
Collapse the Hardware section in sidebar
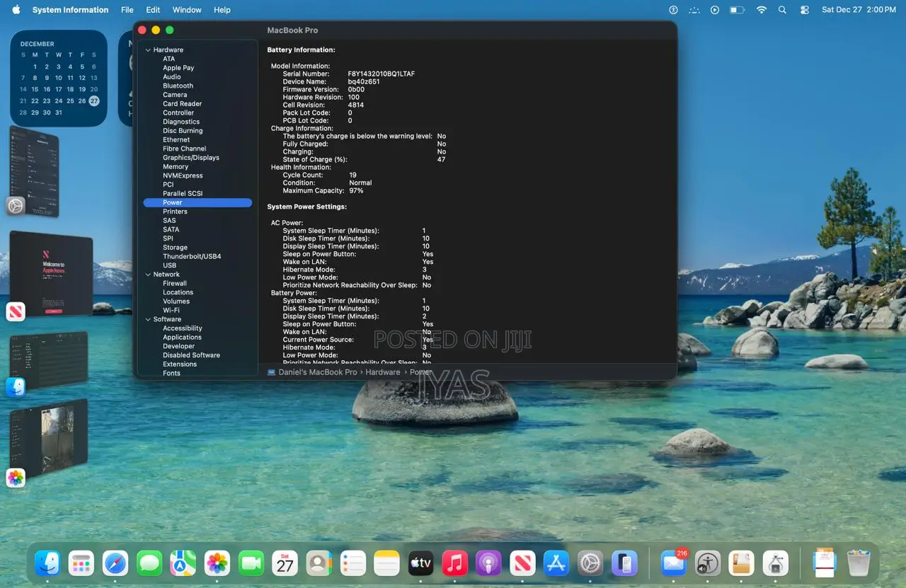pyautogui.click(x=148, y=50)
